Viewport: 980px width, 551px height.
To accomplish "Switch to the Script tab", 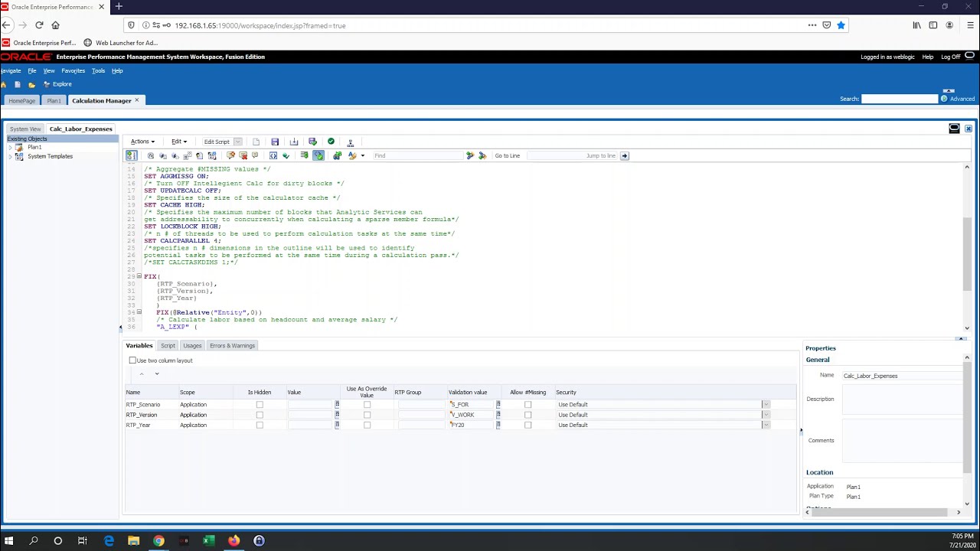I will (168, 346).
